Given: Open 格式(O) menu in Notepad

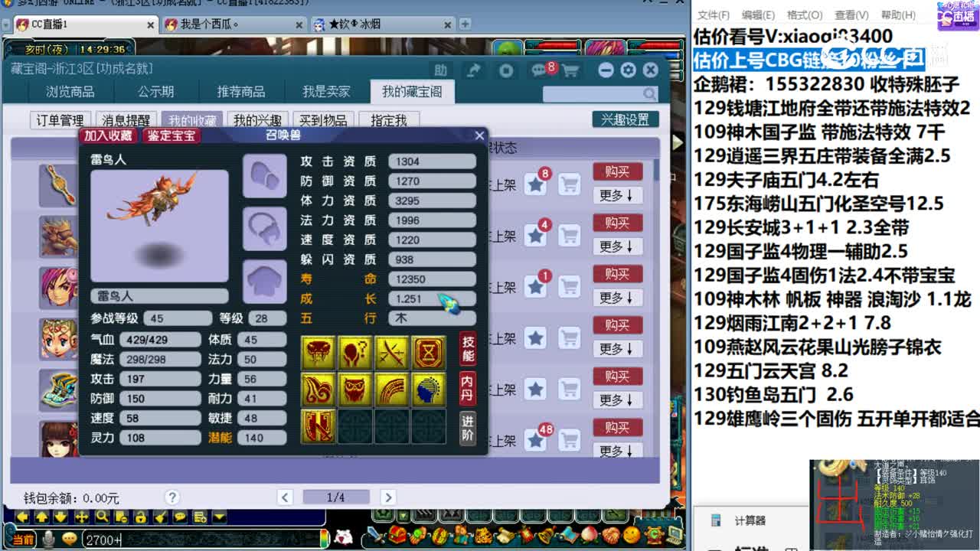Looking at the screenshot, I should 804,15.
